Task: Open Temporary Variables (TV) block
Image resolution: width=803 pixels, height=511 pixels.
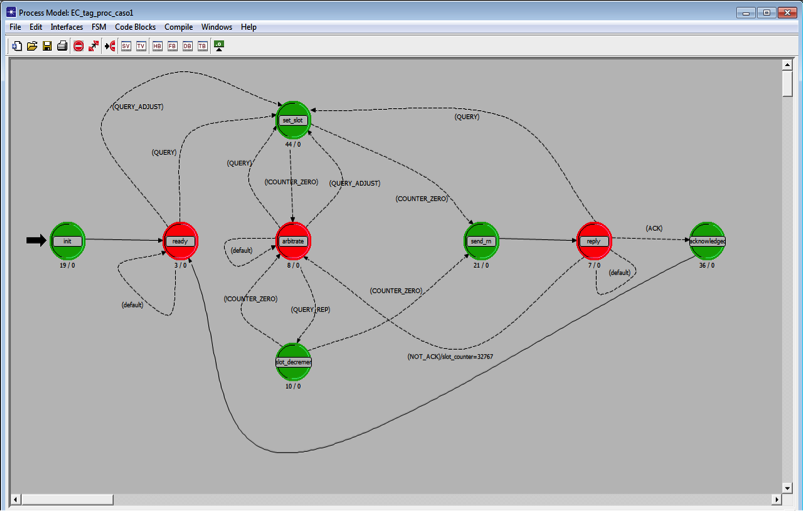Action: [x=141, y=46]
